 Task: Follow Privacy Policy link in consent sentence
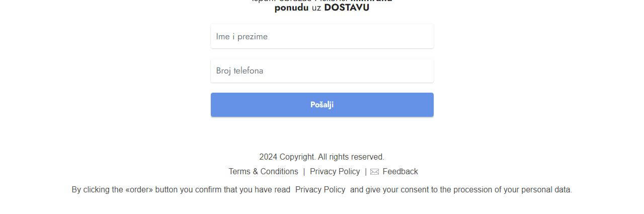tap(320, 190)
